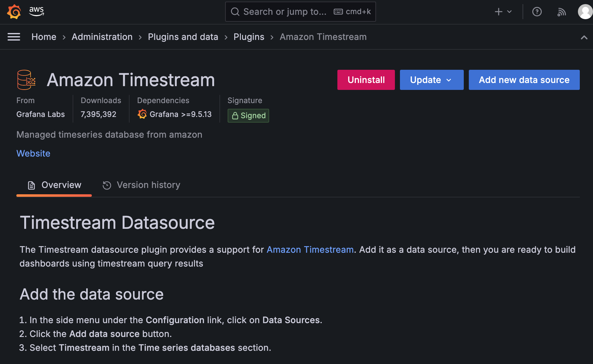Viewport: 593px width, 364px height.
Task: Click the AWS logo in header
Action: pyautogui.click(x=36, y=11)
